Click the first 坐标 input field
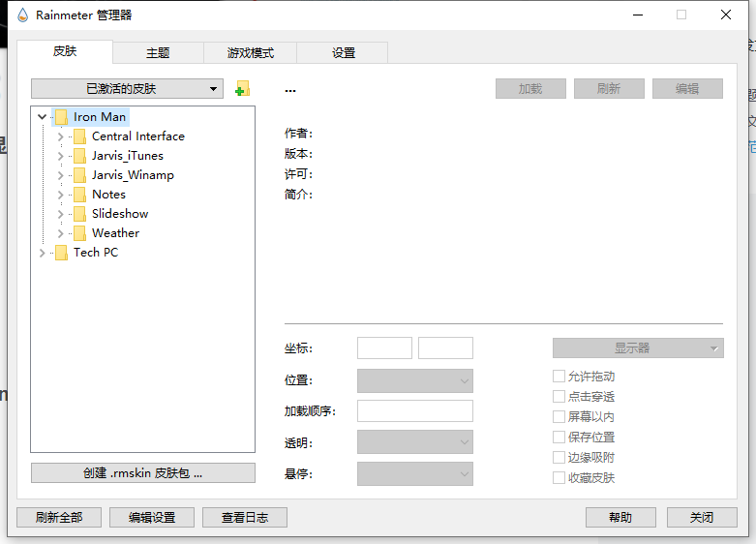Screen dimensions: 756x544 pos(384,348)
